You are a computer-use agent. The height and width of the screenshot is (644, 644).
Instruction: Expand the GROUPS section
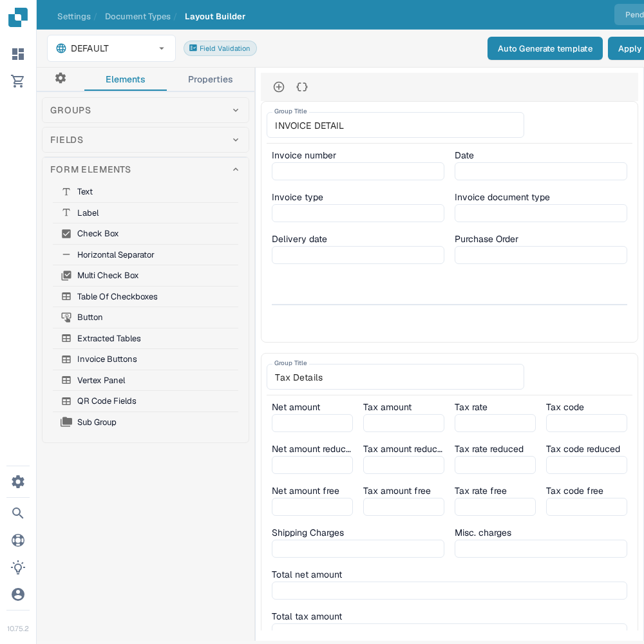click(x=146, y=110)
